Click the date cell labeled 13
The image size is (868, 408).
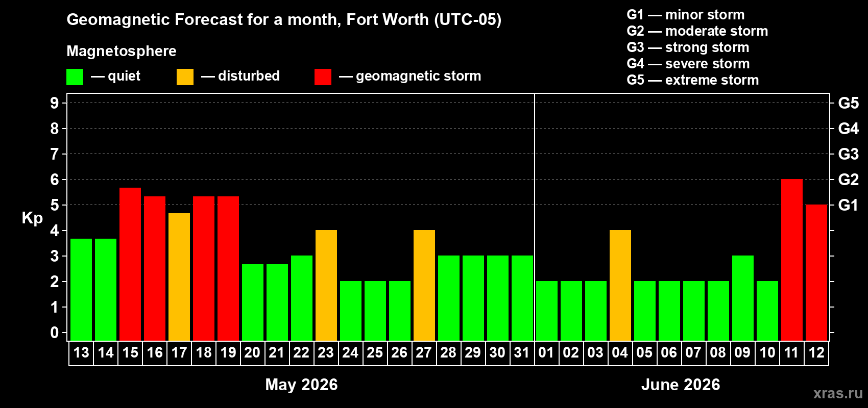coord(81,353)
